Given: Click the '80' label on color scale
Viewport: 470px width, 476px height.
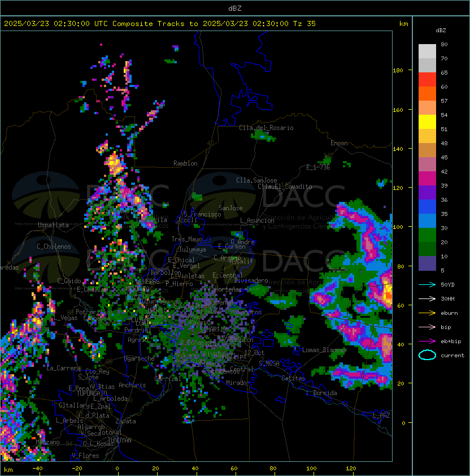Looking at the screenshot, I should tap(444, 44).
